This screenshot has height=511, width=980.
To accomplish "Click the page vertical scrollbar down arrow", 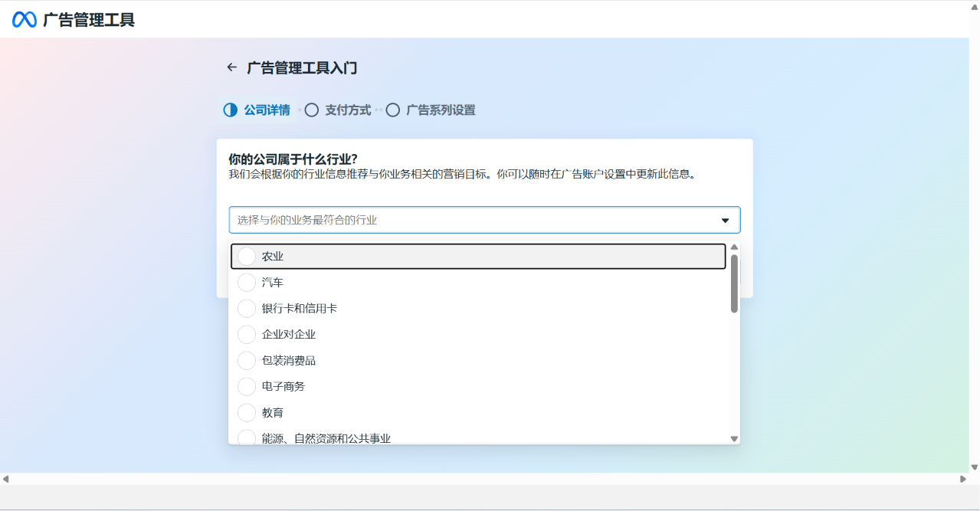I will tap(975, 467).
